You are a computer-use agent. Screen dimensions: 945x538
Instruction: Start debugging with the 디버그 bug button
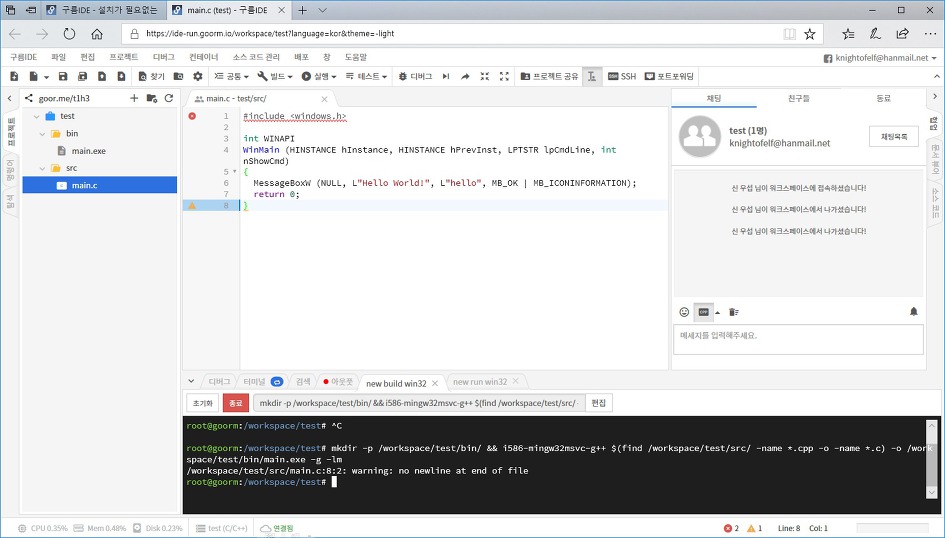tap(415, 77)
